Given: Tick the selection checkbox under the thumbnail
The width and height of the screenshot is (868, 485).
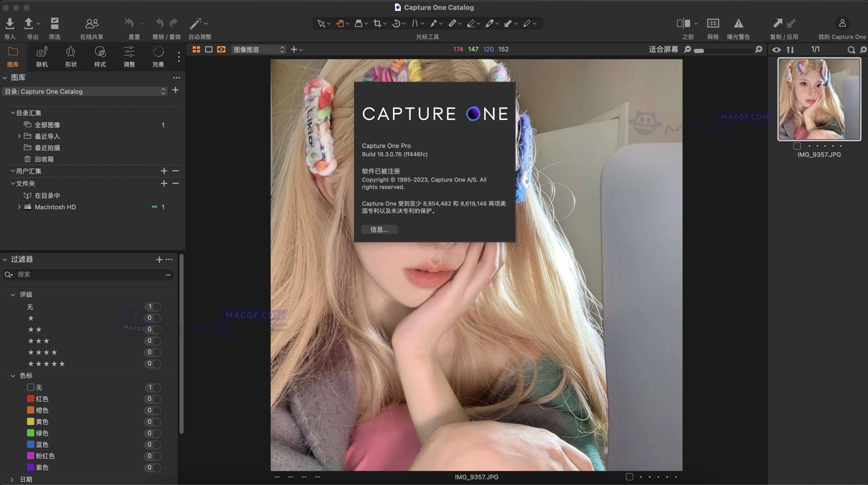Looking at the screenshot, I should (797, 146).
